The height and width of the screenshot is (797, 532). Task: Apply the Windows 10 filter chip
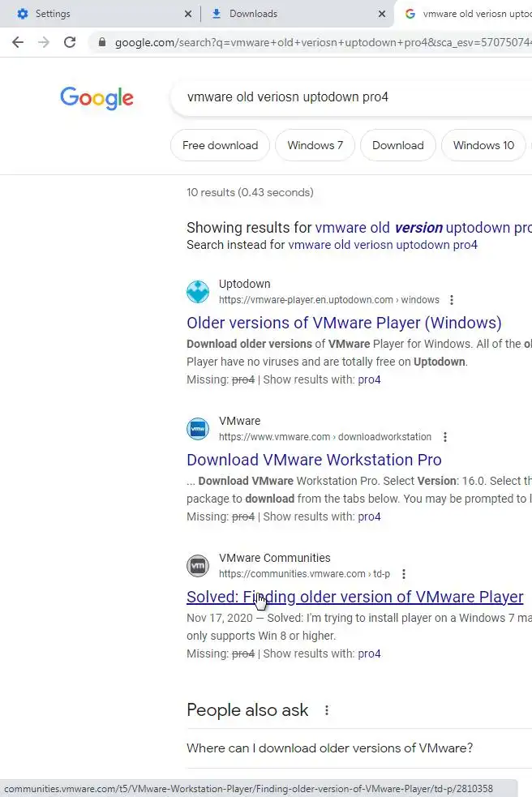point(483,145)
